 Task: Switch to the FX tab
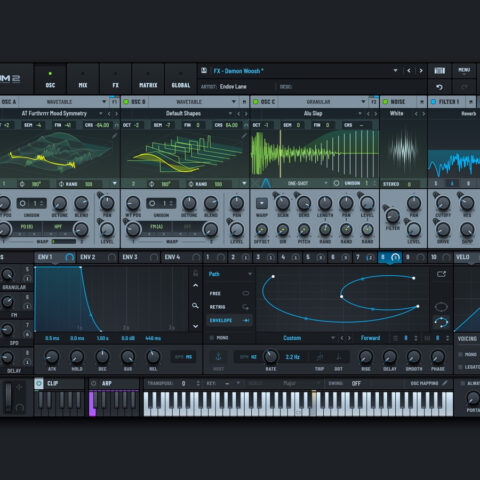click(x=115, y=79)
